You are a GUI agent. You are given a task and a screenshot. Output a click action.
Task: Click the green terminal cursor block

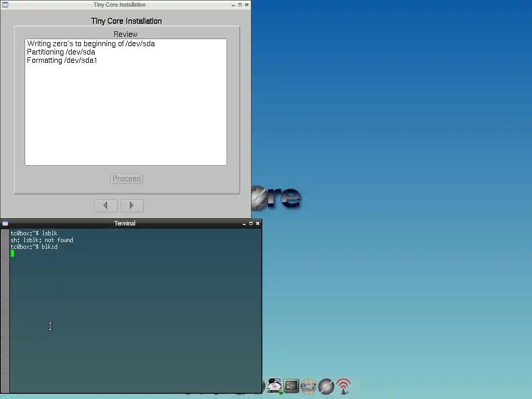point(12,254)
